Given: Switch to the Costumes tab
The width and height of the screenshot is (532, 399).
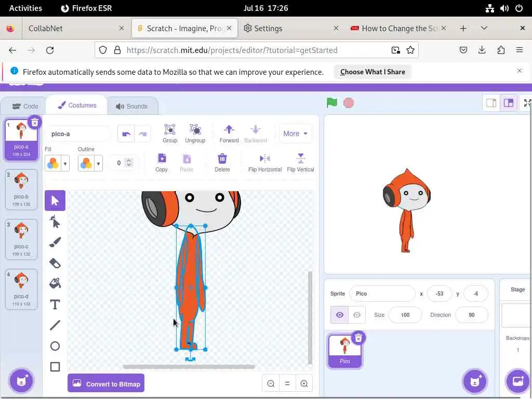Looking at the screenshot, I should (77, 105).
